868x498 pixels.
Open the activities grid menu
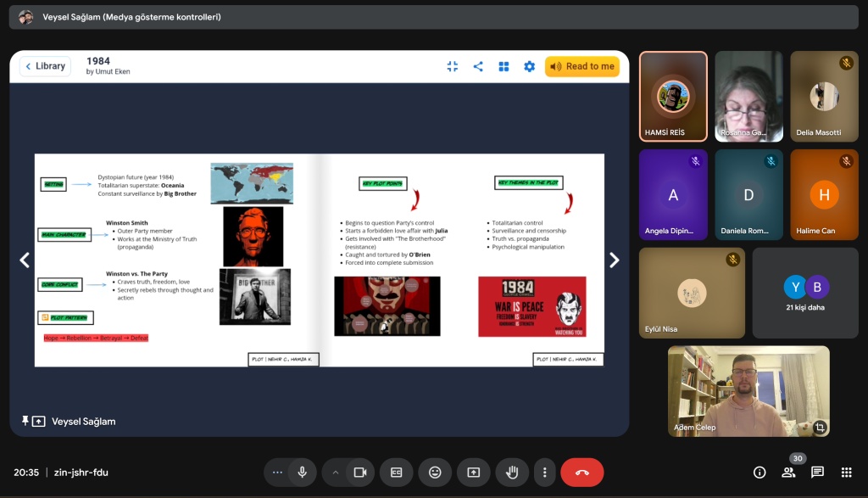point(847,473)
